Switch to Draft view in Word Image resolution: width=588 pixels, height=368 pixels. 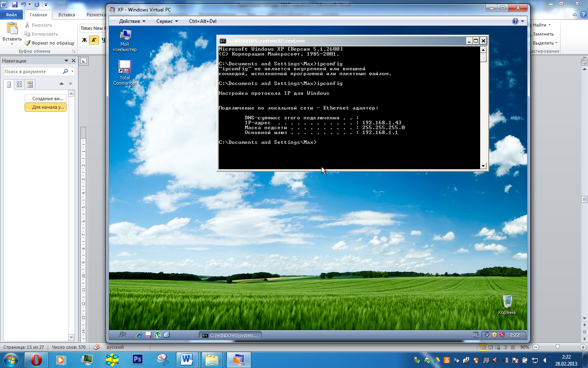512,347
